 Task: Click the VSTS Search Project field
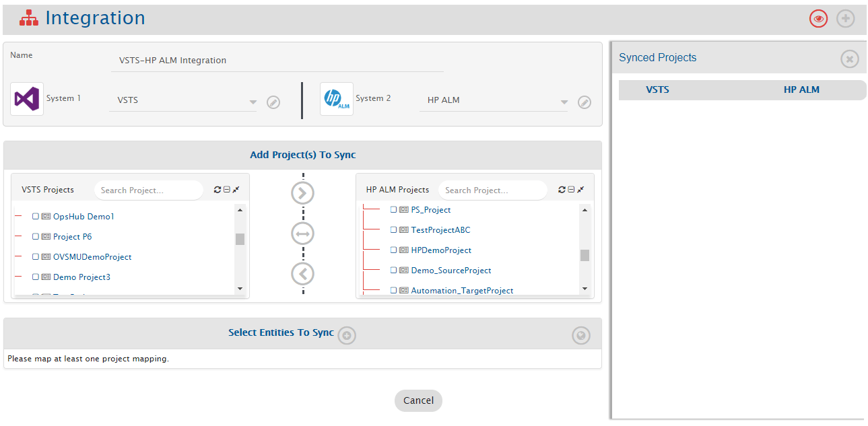coord(148,190)
